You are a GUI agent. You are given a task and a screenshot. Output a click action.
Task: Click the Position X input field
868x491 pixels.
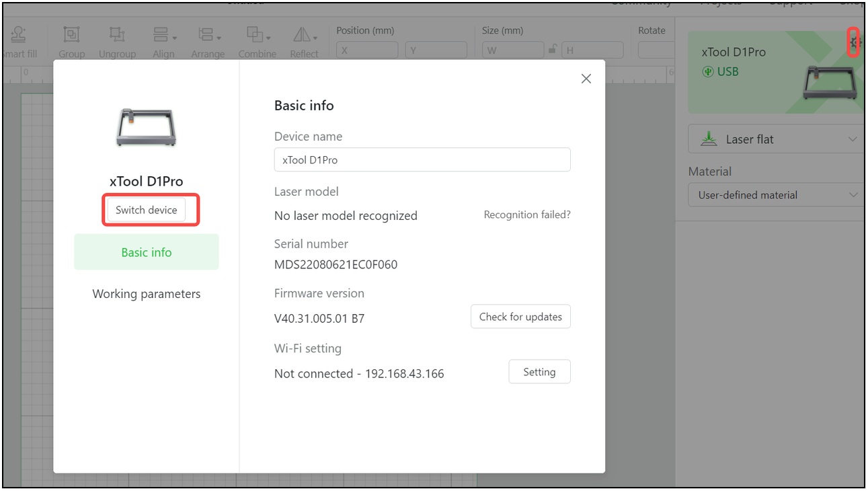coord(366,50)
